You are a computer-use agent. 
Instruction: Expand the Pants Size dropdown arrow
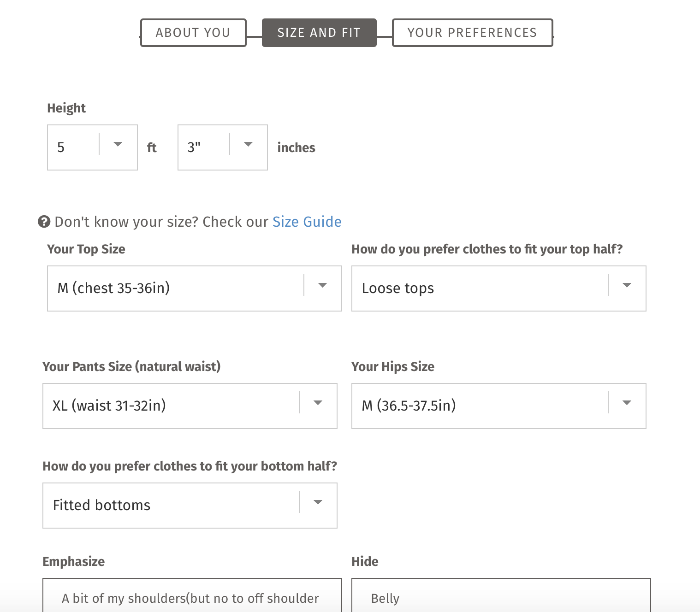point(318,403)
